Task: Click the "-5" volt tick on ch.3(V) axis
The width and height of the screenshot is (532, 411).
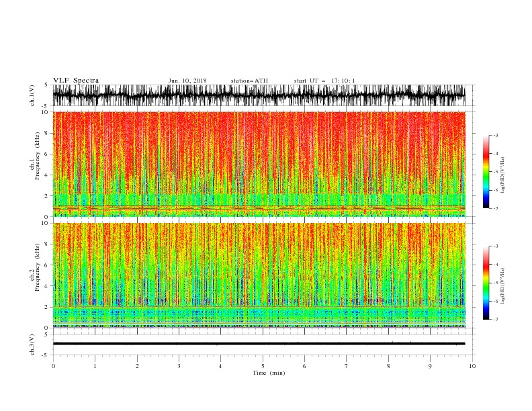Action: [x=45, y=355]
